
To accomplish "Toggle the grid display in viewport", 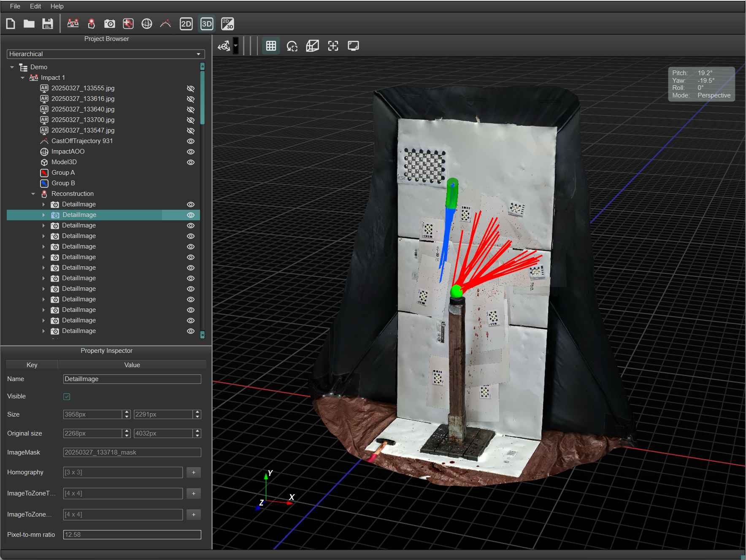I will (x=271, y=46).
